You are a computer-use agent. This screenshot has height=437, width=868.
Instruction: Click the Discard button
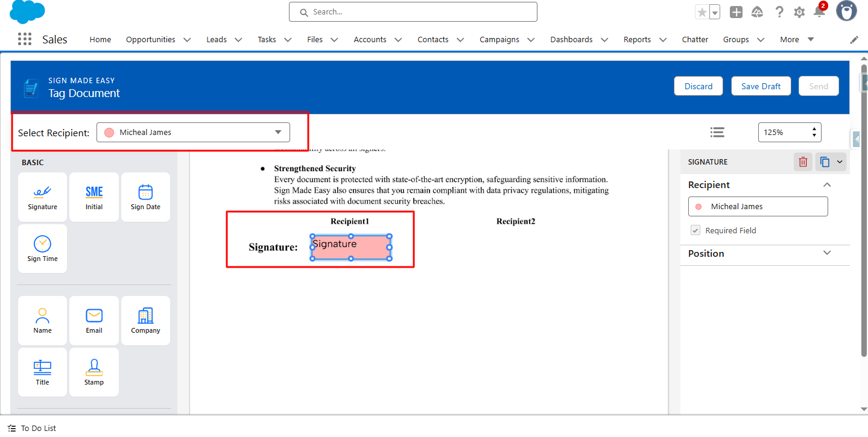pos(698,86)
